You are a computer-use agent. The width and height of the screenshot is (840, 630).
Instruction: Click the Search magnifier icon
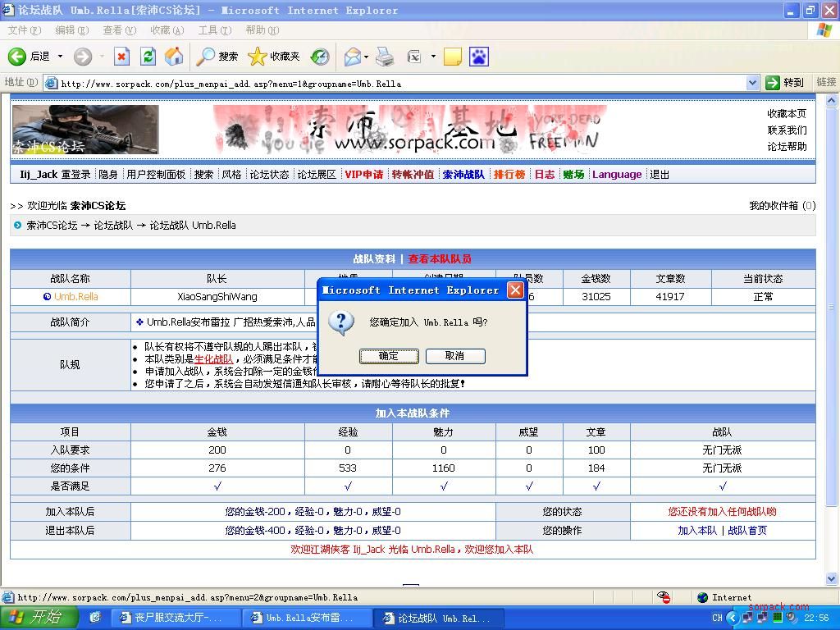(206, 57)
